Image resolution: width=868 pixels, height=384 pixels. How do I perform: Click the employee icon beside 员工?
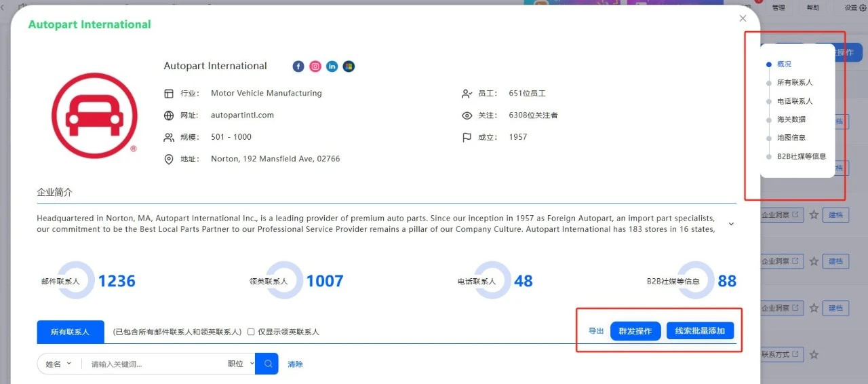point(467,94)
